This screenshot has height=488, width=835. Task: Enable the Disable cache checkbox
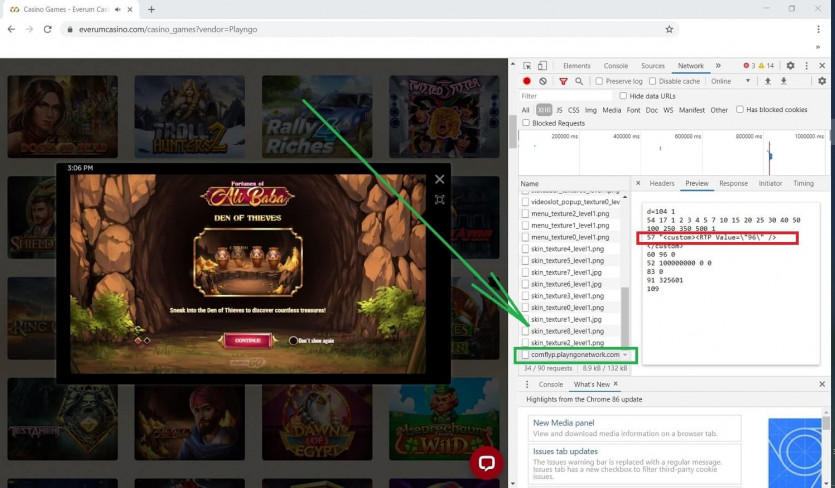652,81
